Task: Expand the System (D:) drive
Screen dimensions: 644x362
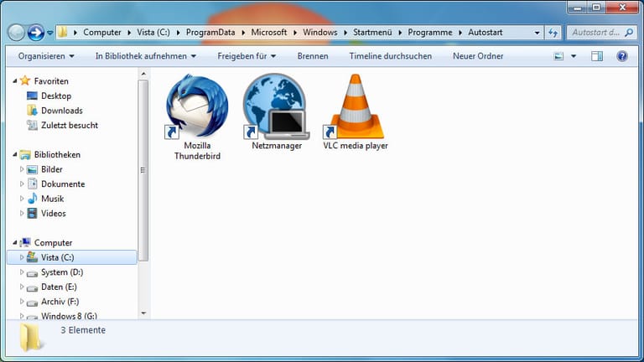Action: tap(22, 272)
